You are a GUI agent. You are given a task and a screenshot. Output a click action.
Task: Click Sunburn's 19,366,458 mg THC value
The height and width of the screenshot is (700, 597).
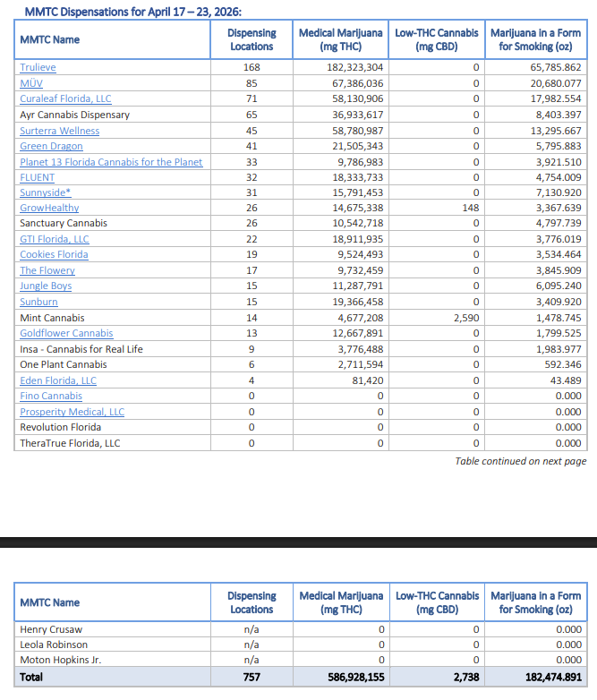[x=358, y=302]
